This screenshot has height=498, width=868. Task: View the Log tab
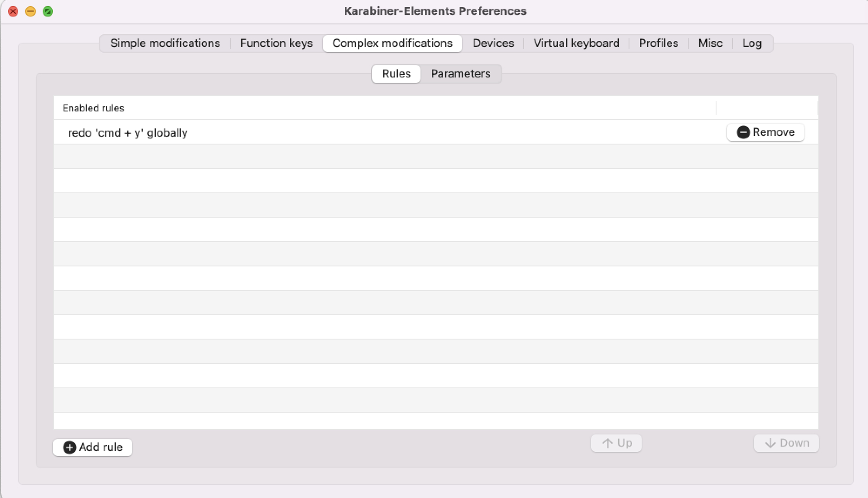[x=752, y=43]
